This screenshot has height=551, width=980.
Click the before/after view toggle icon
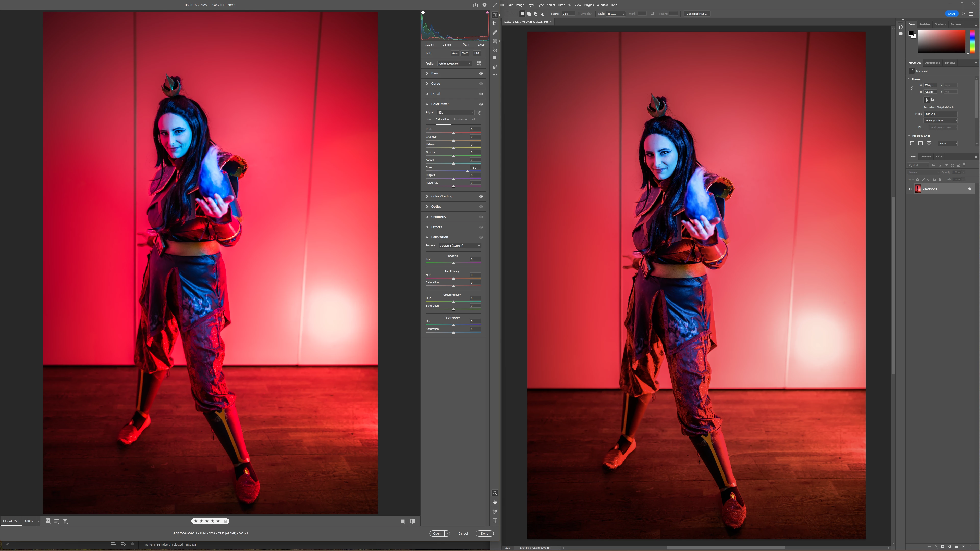(413, 521)
